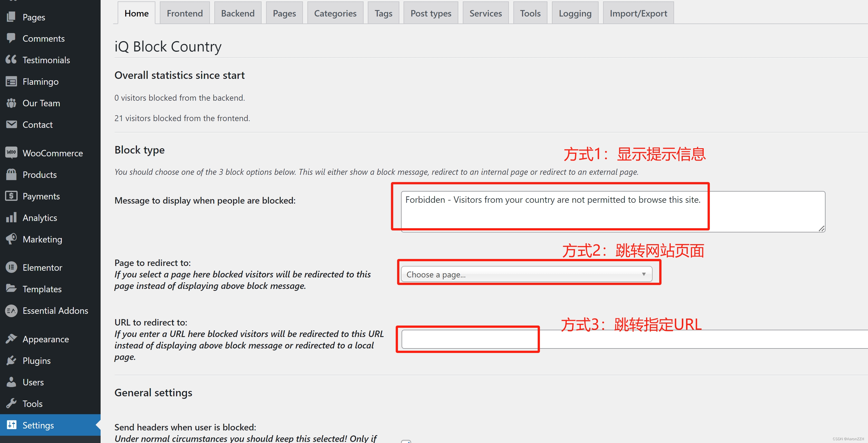868x443 pixels.
Task: Open the Users menu link
Action: [33, 382]
